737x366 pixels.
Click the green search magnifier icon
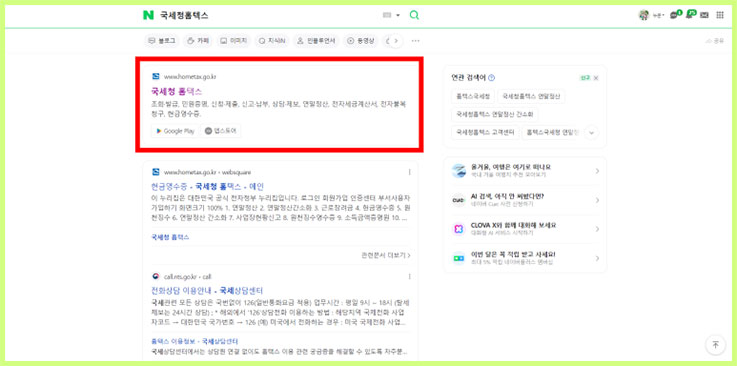pos(414,15)
